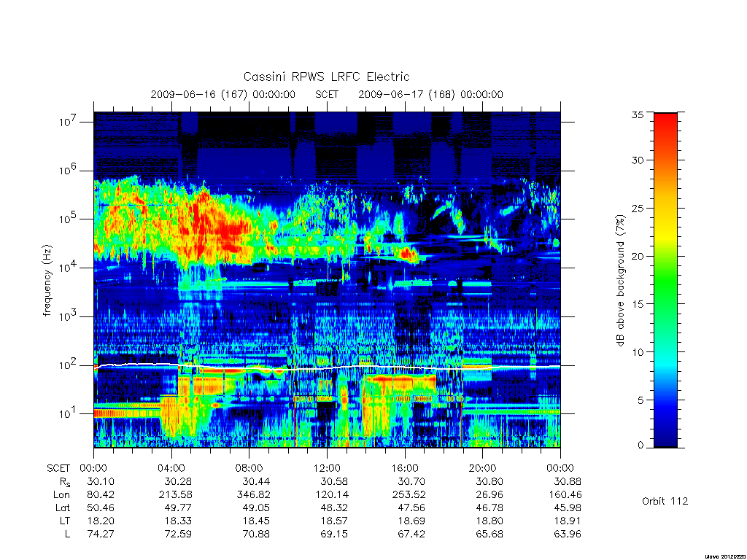This screenshot has width=747, height=560.
Task: Click L value '69.15'
Action: (x=334, y=534)
